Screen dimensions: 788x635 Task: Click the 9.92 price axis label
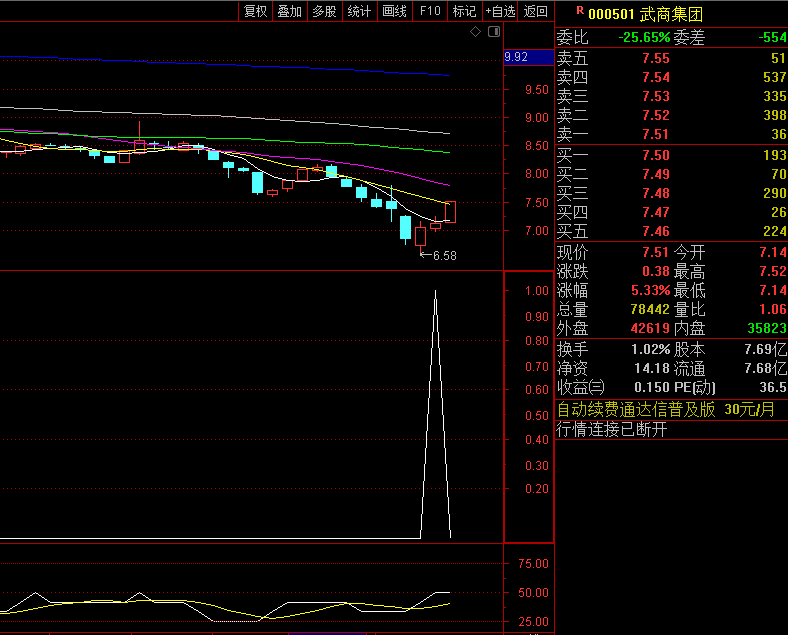tap(517, 57)
